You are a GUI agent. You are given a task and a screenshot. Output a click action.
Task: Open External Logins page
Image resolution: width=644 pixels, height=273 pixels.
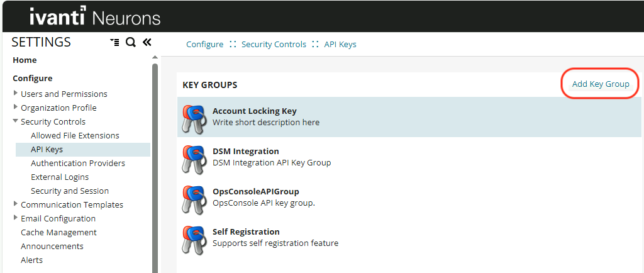click(60, 177)
